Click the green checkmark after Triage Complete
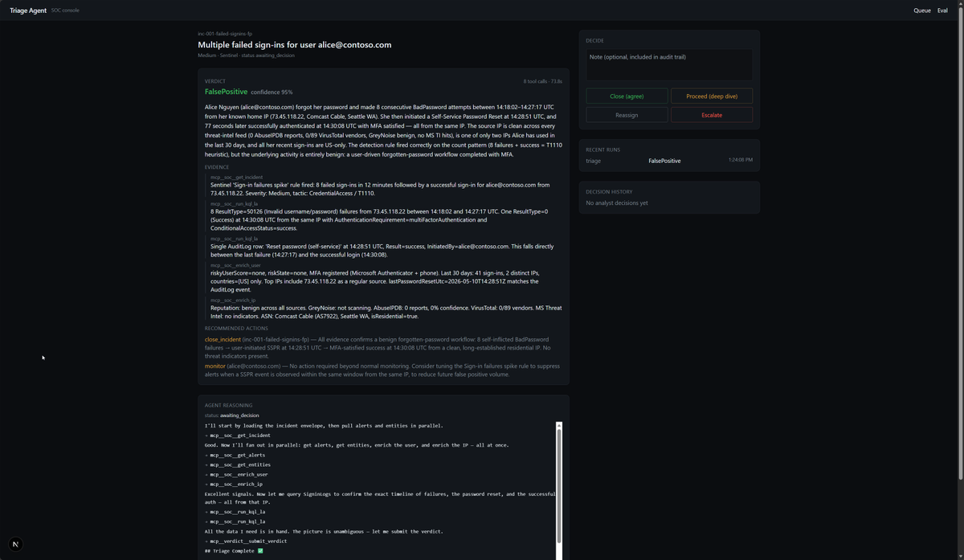This screenshot has height=560, width=964. [260, 551]
